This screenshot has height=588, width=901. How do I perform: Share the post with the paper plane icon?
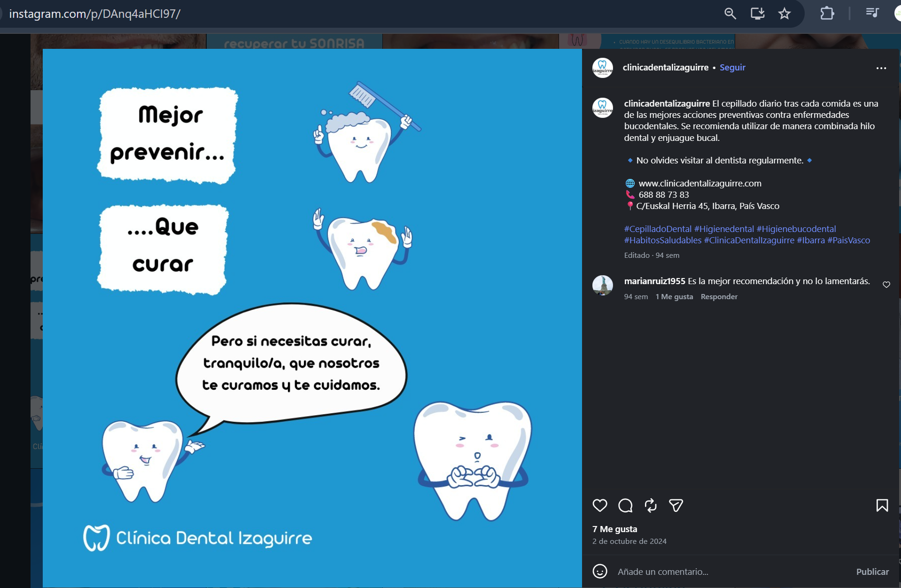[x=676, y=505]
